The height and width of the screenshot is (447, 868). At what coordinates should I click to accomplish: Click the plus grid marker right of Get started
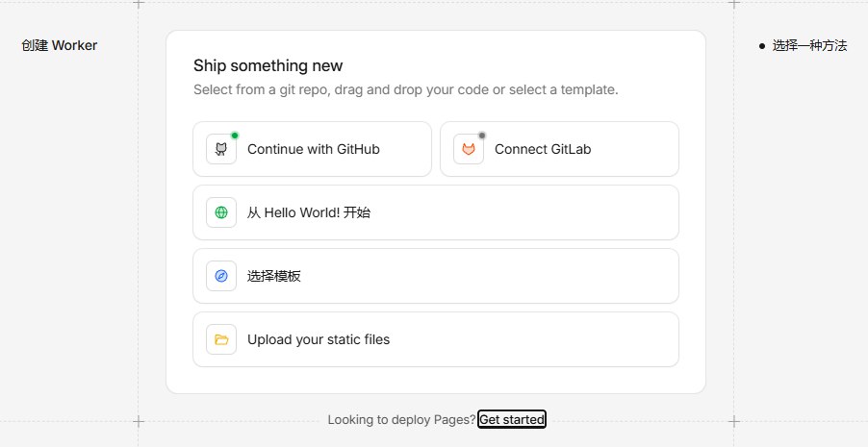coord(734,421)
